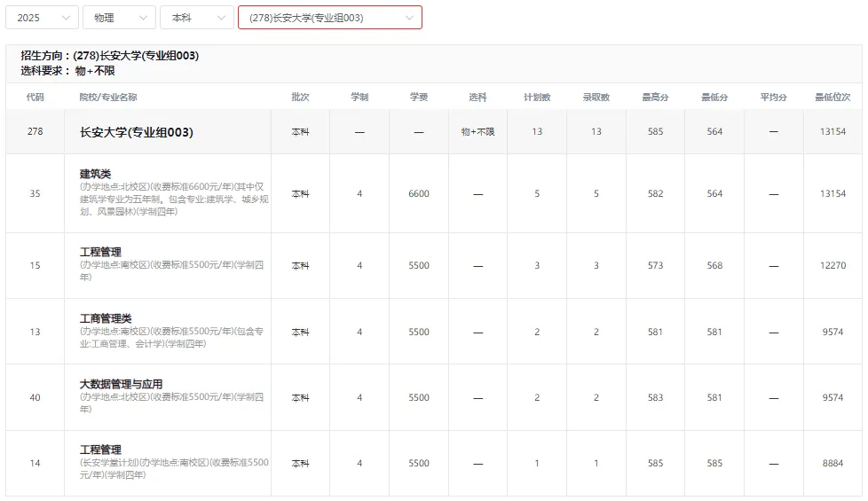Click highest score 585 in summary row

pyautogui.click(x=655, y=131)
